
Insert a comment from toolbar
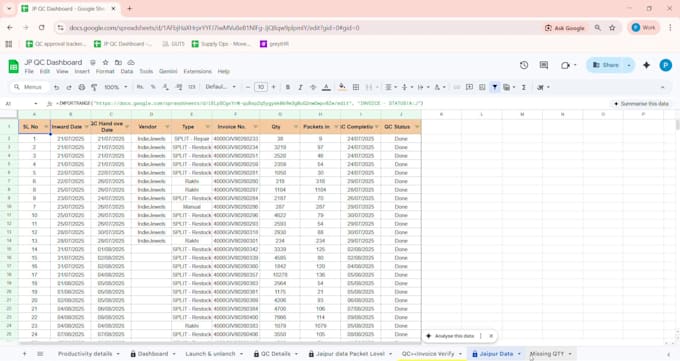(x=469, y=87)
